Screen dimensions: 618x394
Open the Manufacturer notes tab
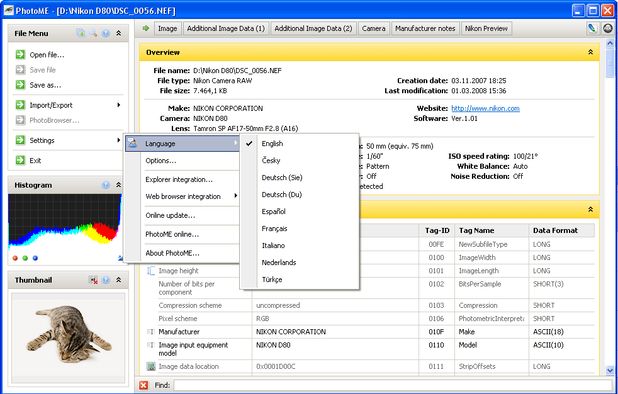tap(425, 28)
